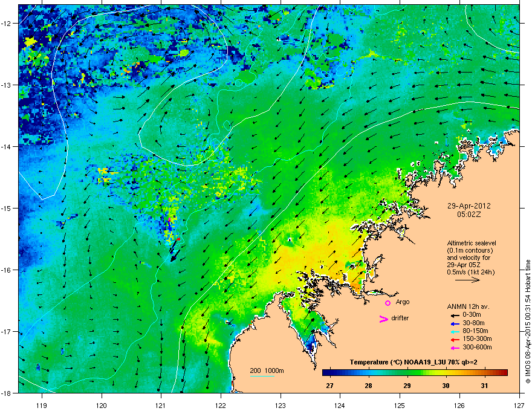Click the 30-80m depth label
Image resolution: width=532 pixels, height=411 pixels.
(473, 323)
